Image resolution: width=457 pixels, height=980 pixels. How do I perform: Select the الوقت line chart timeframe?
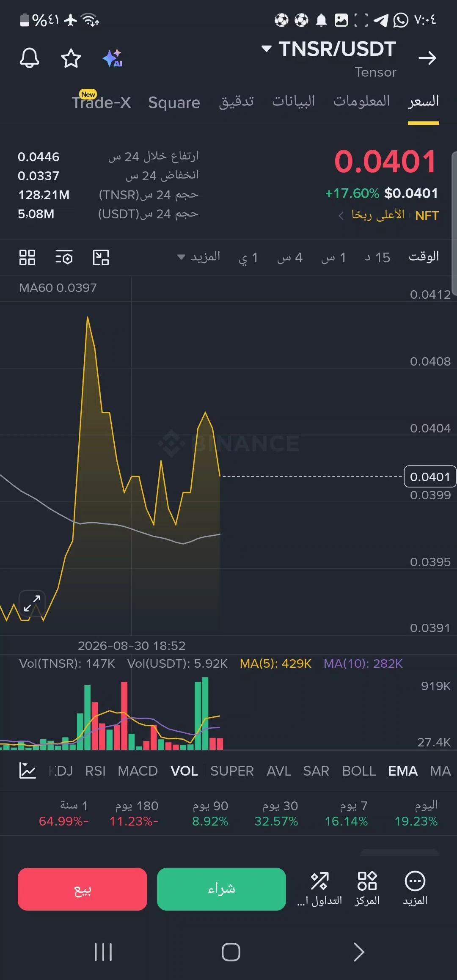click(x=424, y=256)
